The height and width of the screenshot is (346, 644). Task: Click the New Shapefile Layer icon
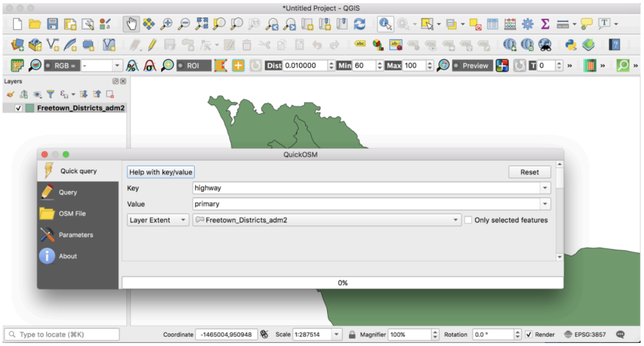pos(52,45)
